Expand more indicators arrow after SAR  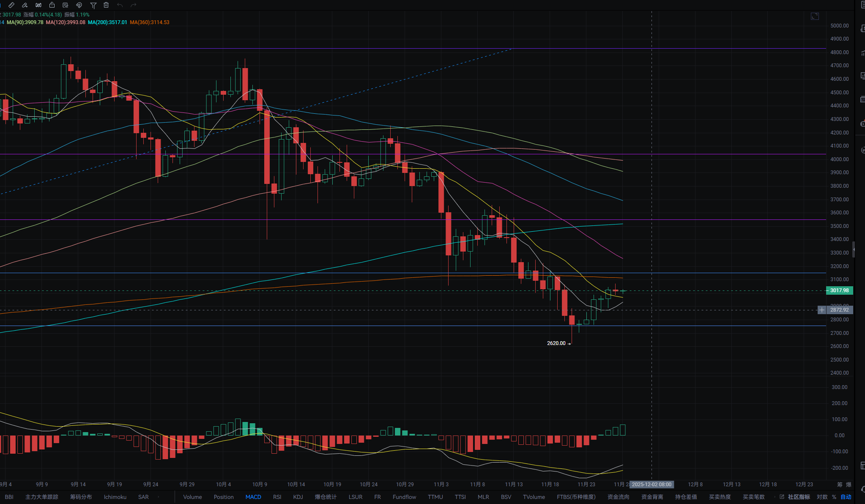(x=159, y=497)
